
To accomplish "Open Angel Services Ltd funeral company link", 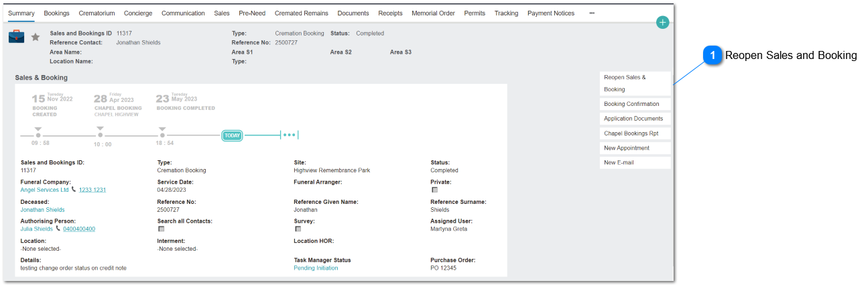I will pos(45,190).
